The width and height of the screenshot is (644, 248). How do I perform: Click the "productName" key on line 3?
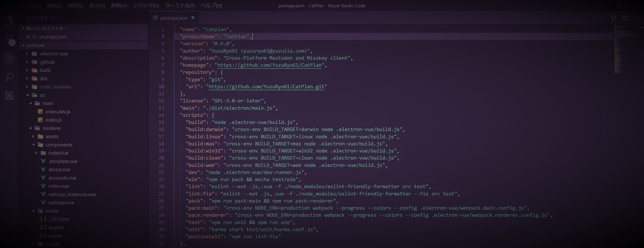pos(199,36)
